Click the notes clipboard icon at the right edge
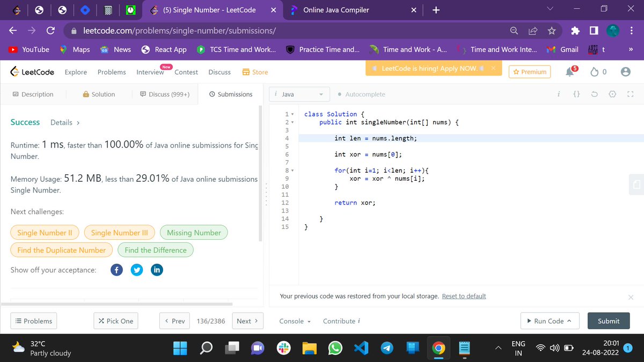The image size is (644, 362). pos(636,184)
